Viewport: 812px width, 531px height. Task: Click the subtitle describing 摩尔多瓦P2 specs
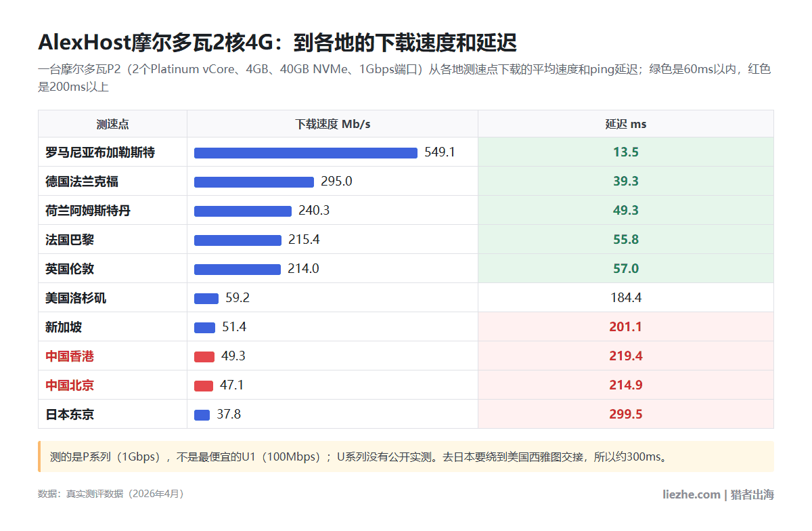click(x=405, y=78)
